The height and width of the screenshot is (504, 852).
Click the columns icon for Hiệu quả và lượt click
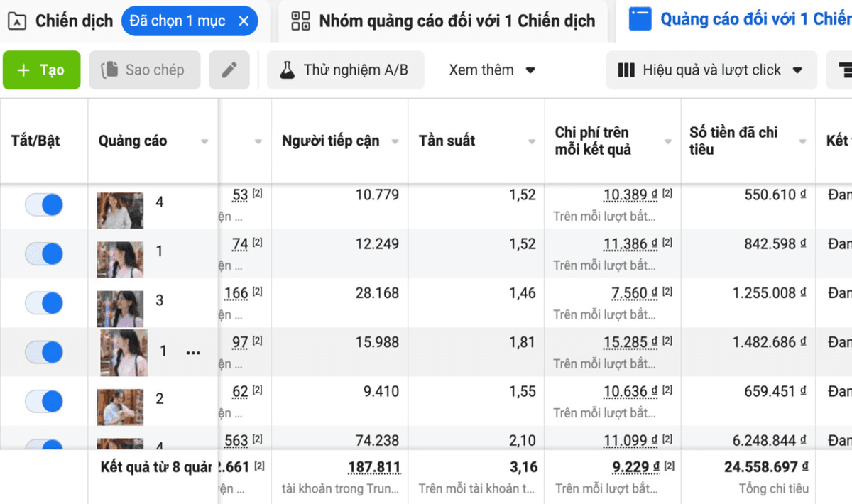point(626,70)
